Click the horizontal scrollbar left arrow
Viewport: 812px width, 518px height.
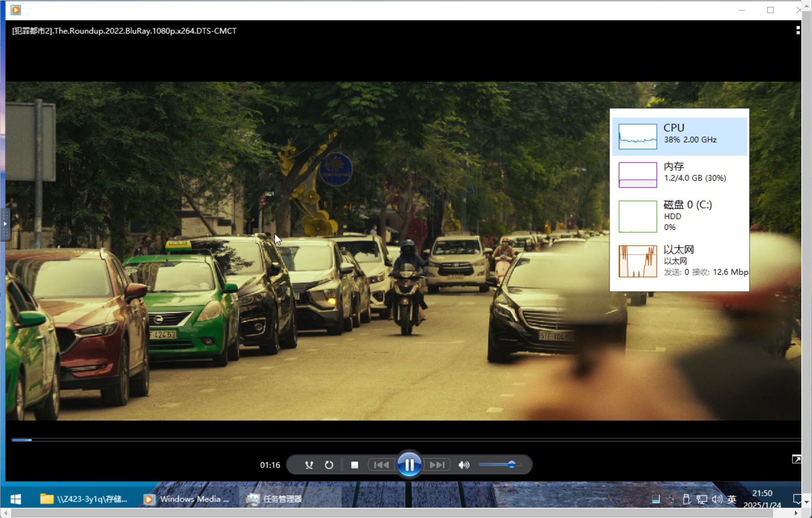tap(5, 513)
